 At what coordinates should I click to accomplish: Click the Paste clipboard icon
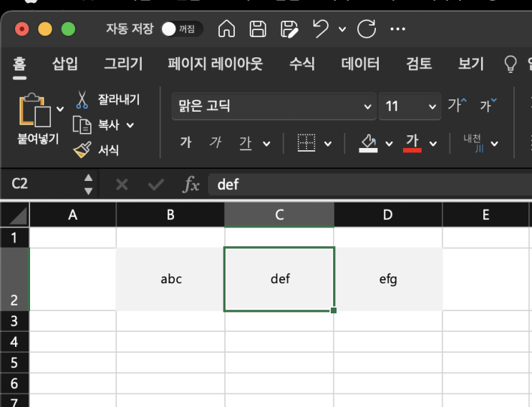pyautogui.click(x=35, y=110)
